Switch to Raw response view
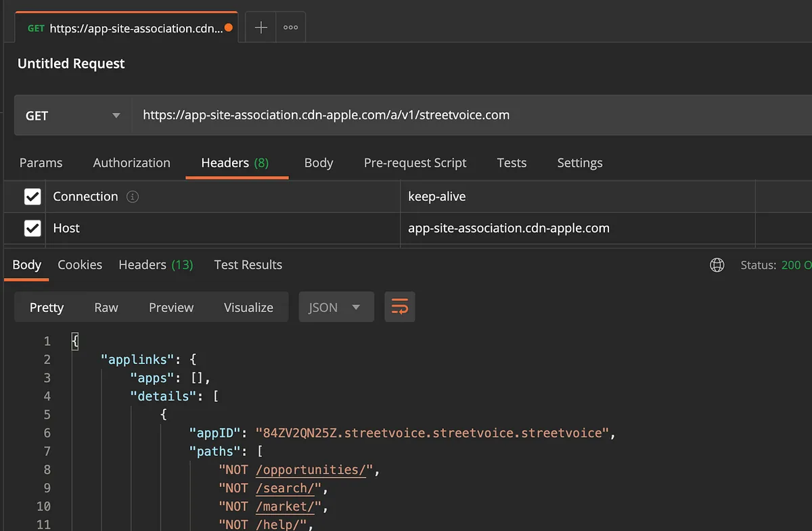The width and height of the screenshot is (812, 531). point(106,307)
